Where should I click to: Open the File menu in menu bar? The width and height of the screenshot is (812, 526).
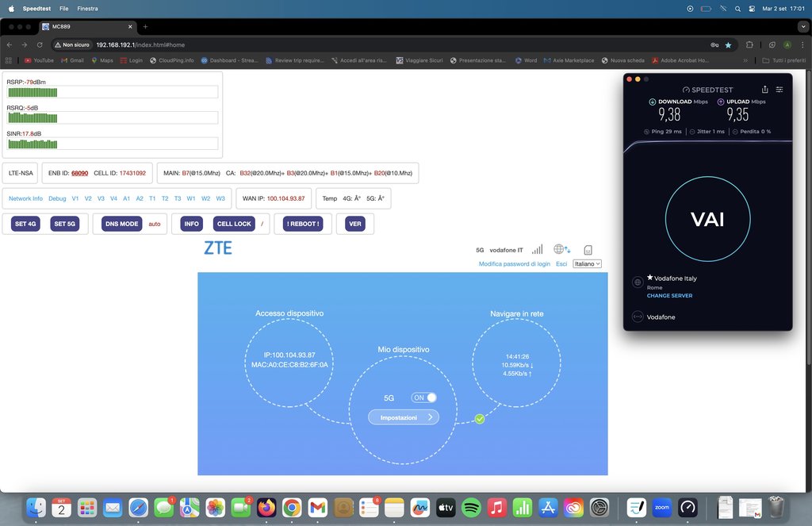pyautogui.click(x=63, y=8)
